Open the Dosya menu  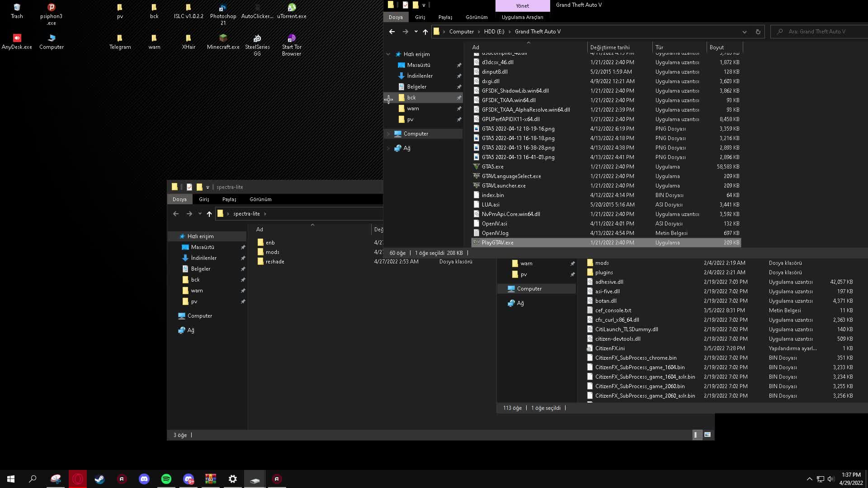396,17
